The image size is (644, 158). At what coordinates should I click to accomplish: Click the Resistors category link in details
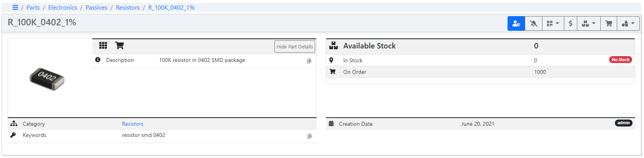point(133,124)
